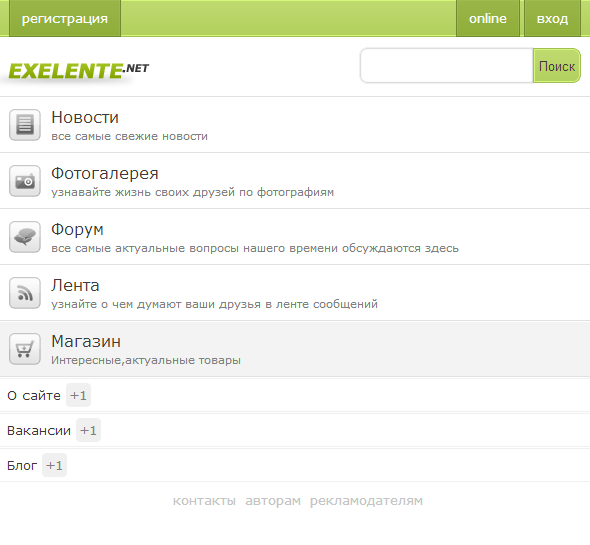Expand the +1 badge next to Блог
This screenshot has height=545, width=590.
point(54,465)
